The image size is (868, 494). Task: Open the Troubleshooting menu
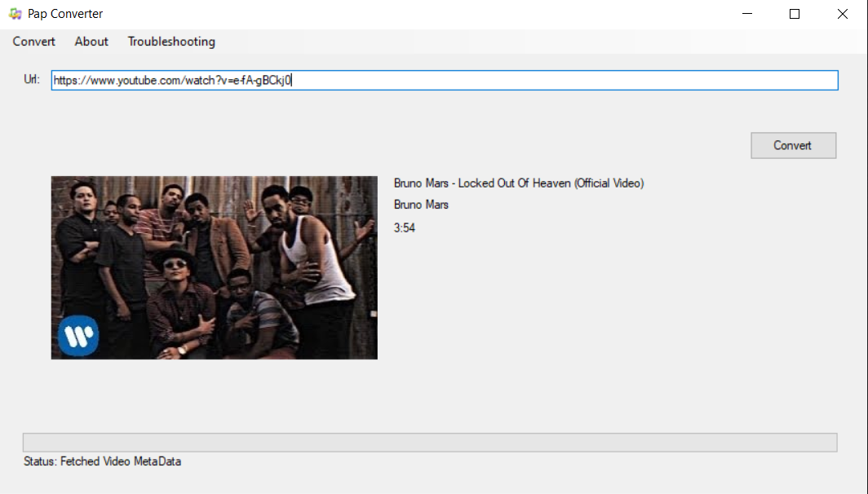pos(171,42)
